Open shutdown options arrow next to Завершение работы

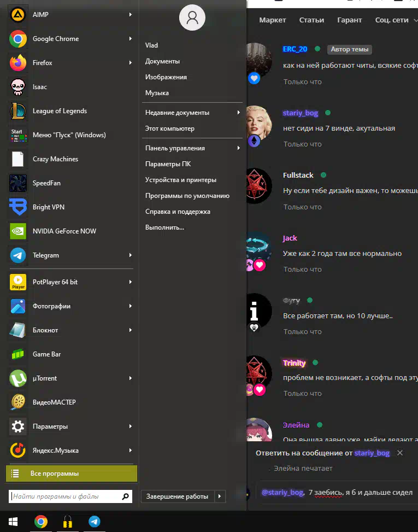(220, 496)
